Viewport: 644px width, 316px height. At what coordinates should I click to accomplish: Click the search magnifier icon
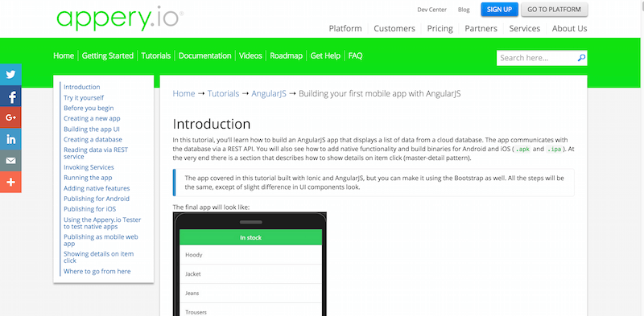pyautogui.click(x=580, y=58)
